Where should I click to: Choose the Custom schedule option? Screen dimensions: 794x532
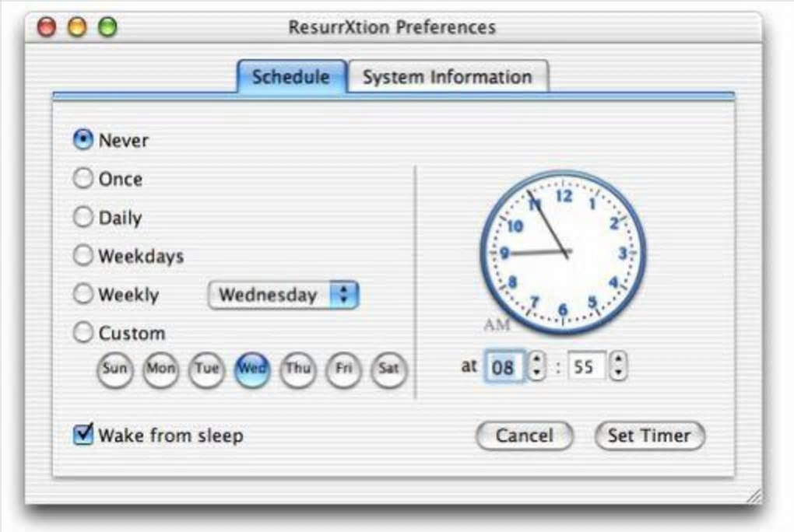(83, 333)
